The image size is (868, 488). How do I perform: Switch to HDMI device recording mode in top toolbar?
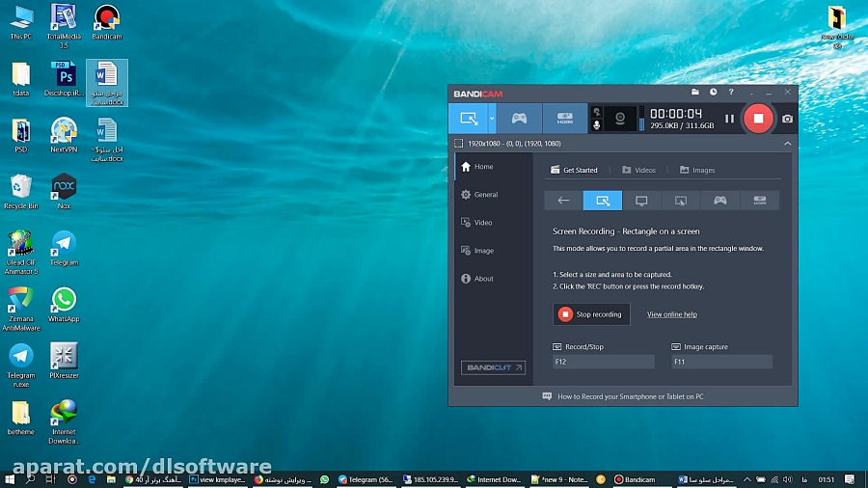tap(564, 119)
